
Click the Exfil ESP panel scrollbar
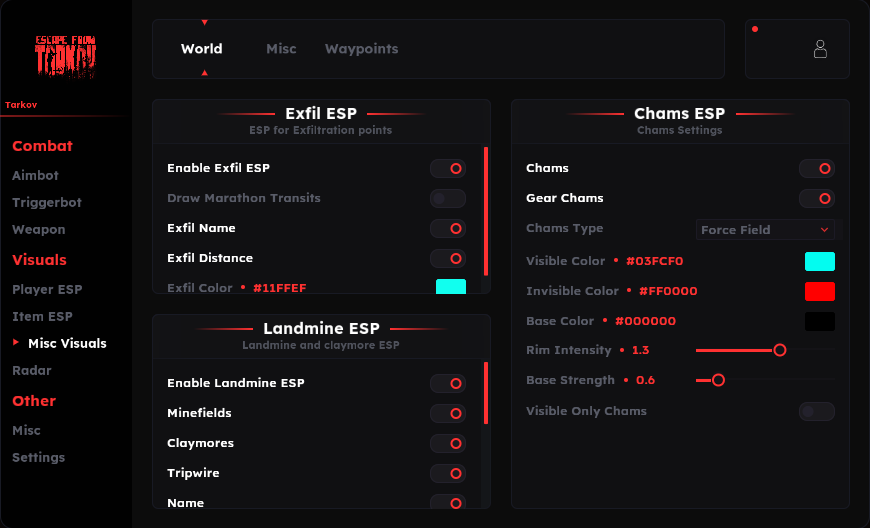tap(486, 211)
